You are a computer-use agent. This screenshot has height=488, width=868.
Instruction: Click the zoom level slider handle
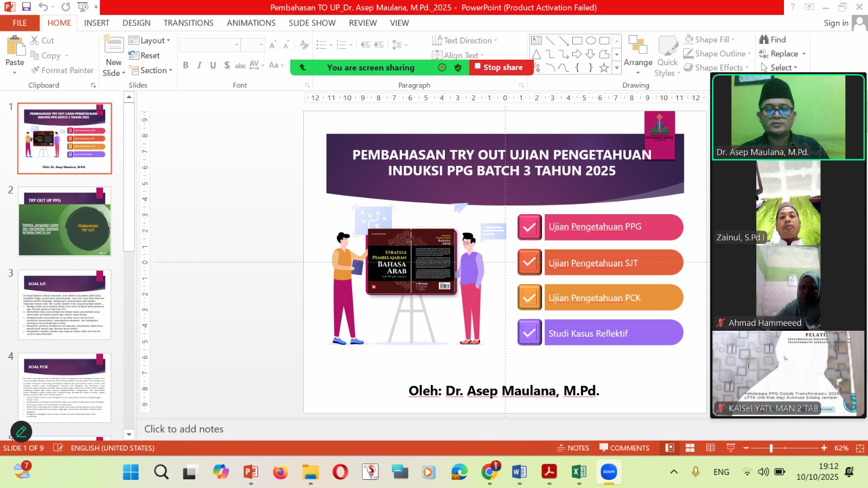771,448
